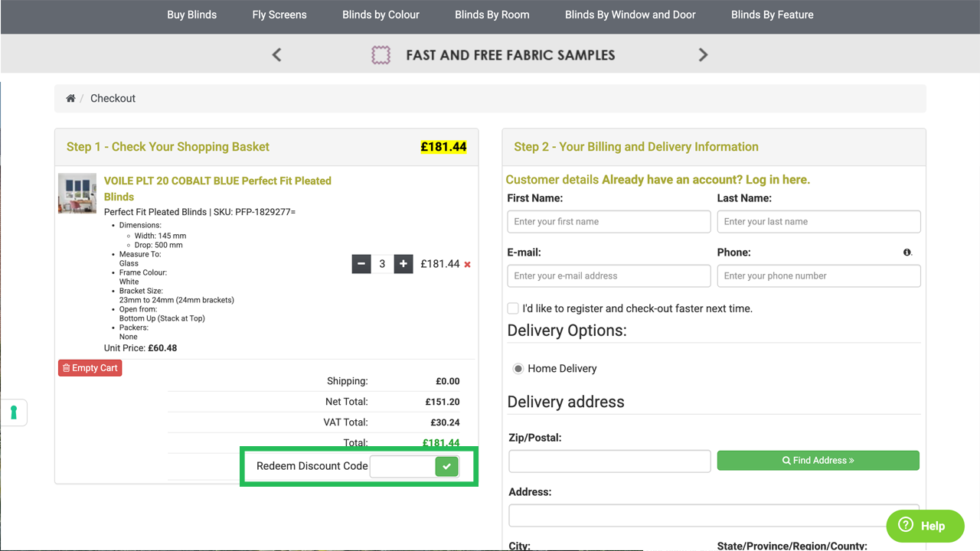Click the Find Address button
This screenshot has height=551, width=980.
point(818,461)
